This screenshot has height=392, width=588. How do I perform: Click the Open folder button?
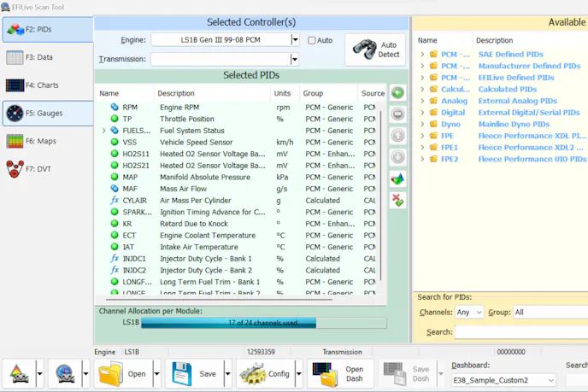pos(123,374)
